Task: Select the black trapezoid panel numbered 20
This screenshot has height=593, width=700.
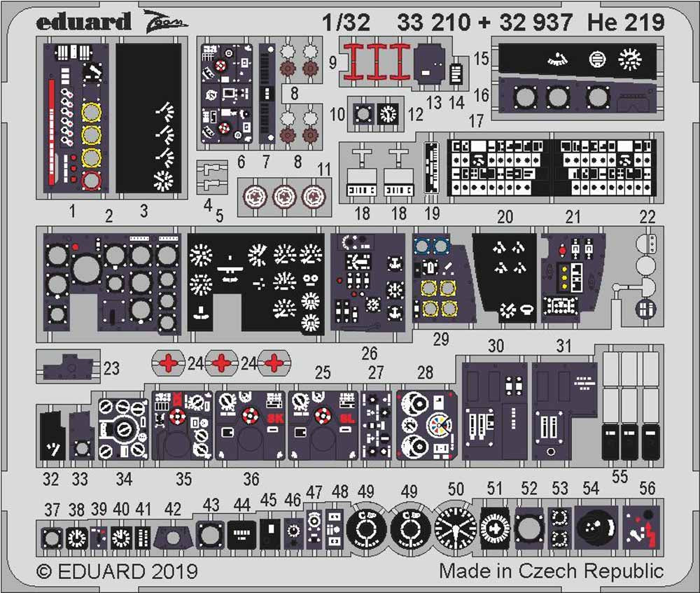Action: [504, 278]
